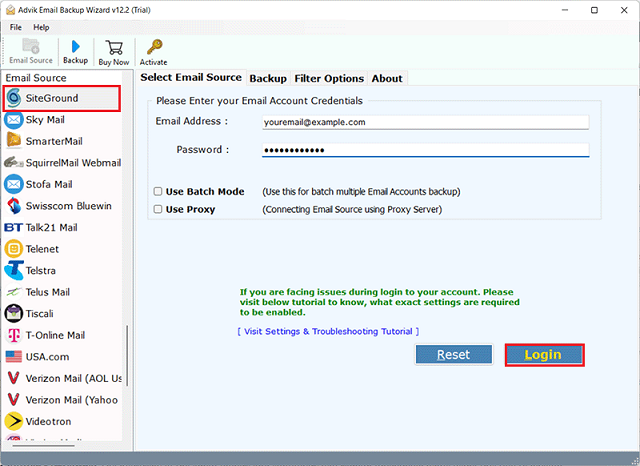Choose the Swisscom Bluewin icon

point(14,206)
